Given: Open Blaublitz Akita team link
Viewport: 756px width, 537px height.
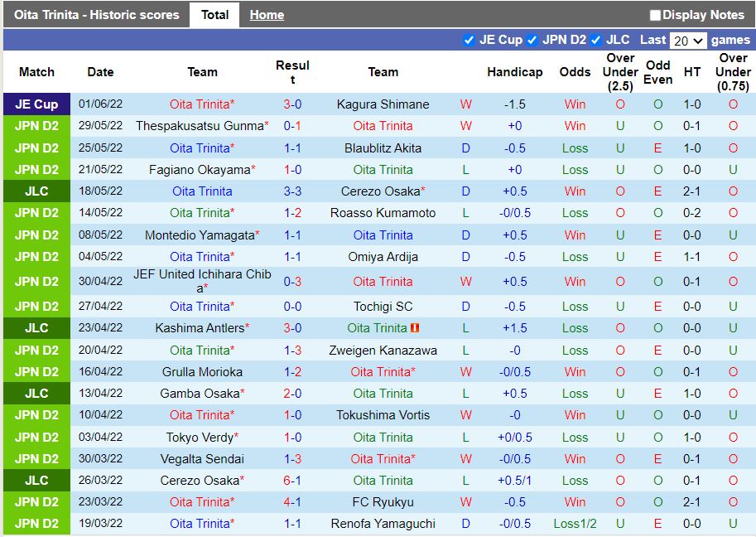Looking at the screenshot, I should pyautogui.click(x=383, y=148).
